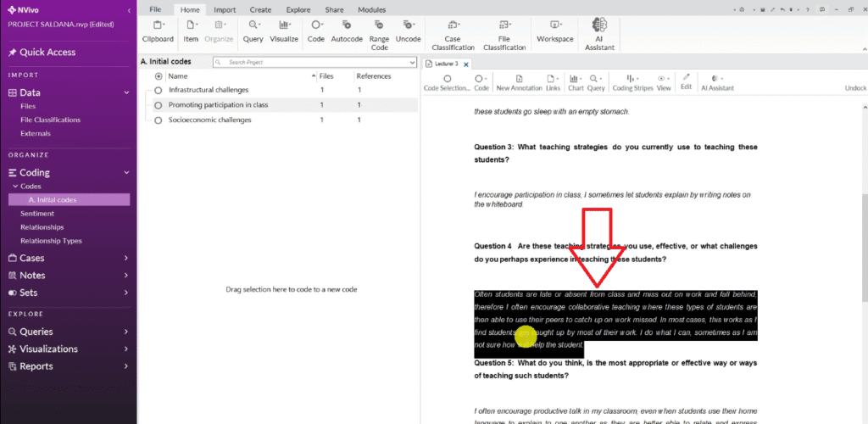Click the Edit pencil icon
The image size is (868, 424).
pyautogui.click(x=686, y=81)
